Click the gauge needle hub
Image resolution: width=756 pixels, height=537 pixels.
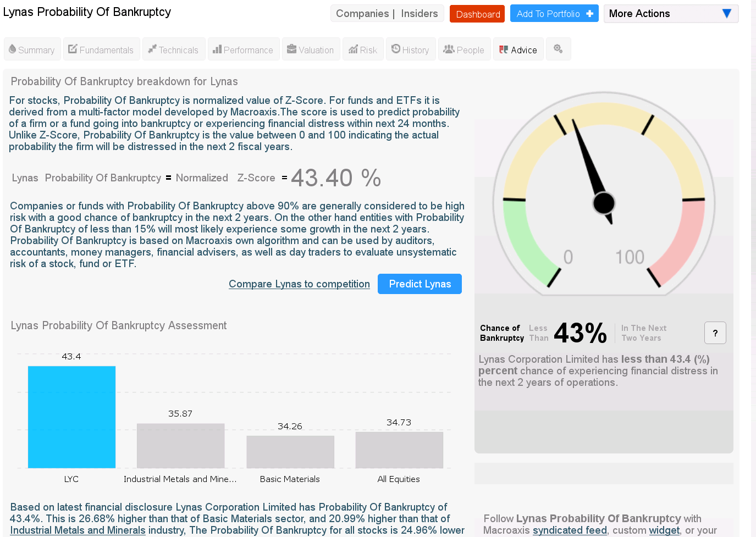coord(604,203)
